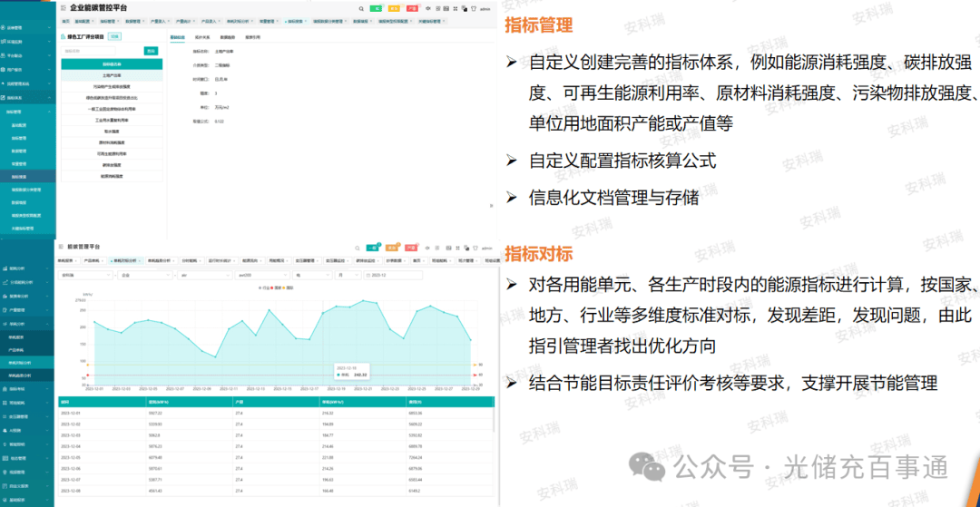This screenshot has width=980, height=507.
Task: Open search magnifier in 能碳管理平台 header
Action: 357,248
